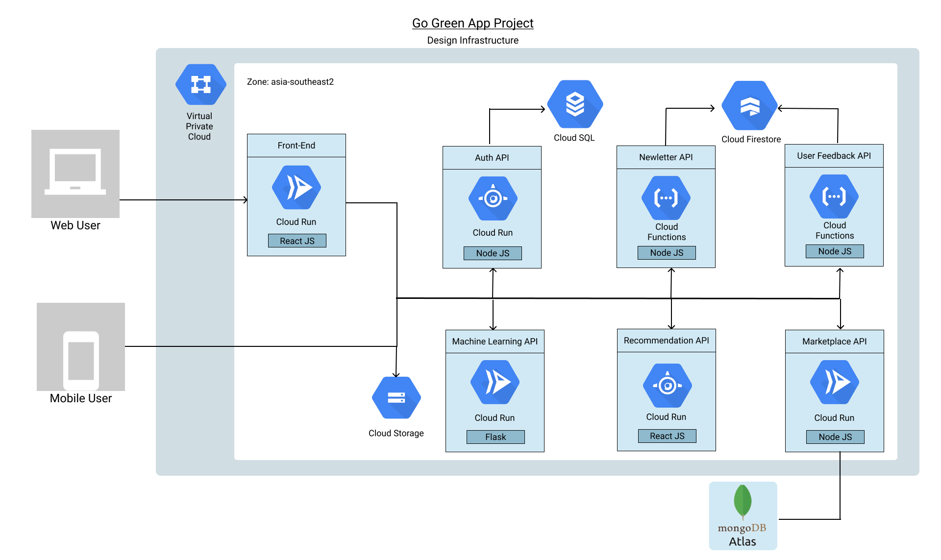Click the Virtual Private Cloud icon
Image resolution: width=941 pixels, height=560 pixels.
click(200, 85)
